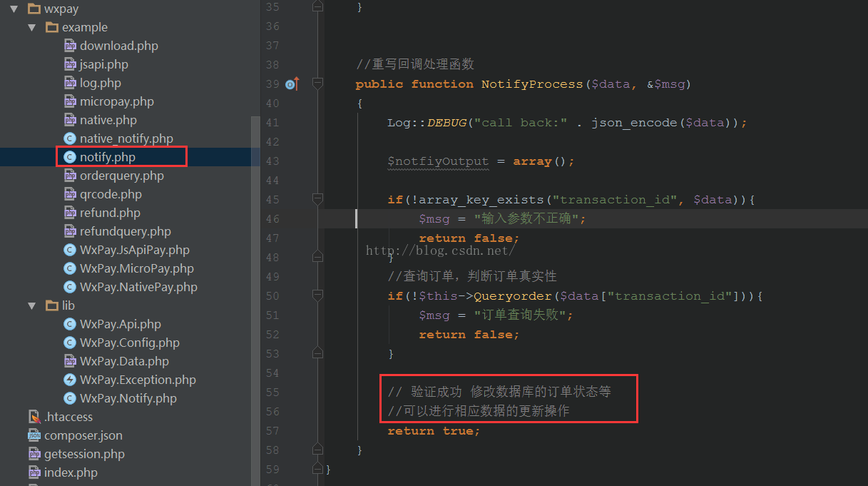Click the class icon next to native_notify.php
The width and height of the screenshot is (868, 486).
[x=70, y=138]
